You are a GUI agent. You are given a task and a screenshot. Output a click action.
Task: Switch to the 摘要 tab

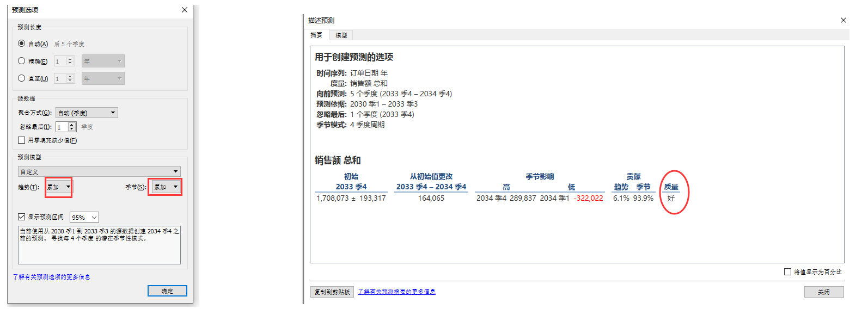316,35
